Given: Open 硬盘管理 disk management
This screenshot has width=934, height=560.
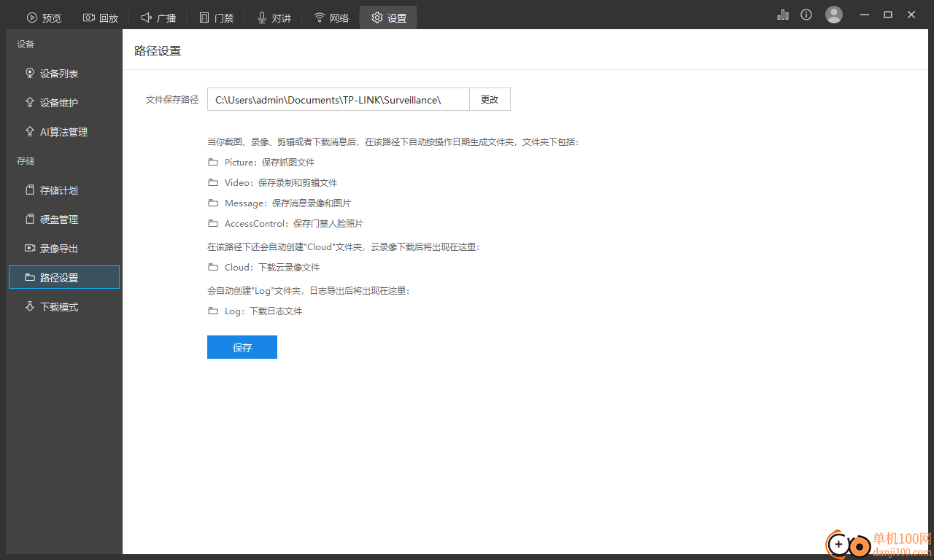Looking at the screenshot, I should pos(64,219).
